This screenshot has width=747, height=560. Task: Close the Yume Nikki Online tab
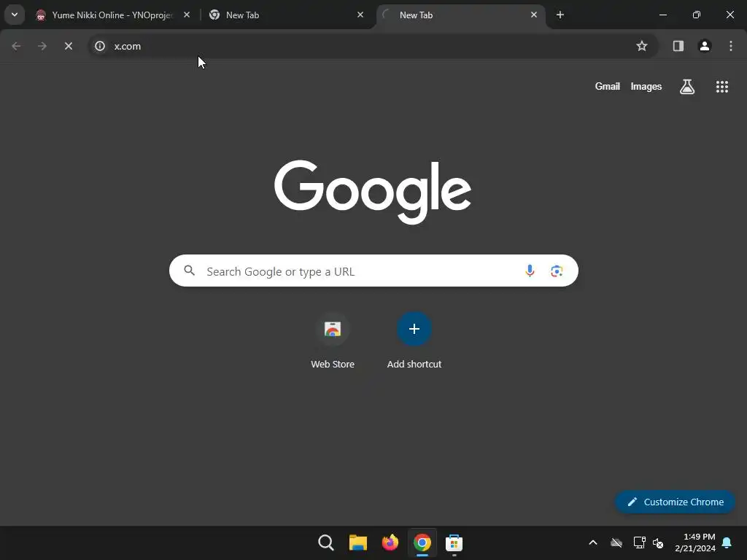click(187, 15)
